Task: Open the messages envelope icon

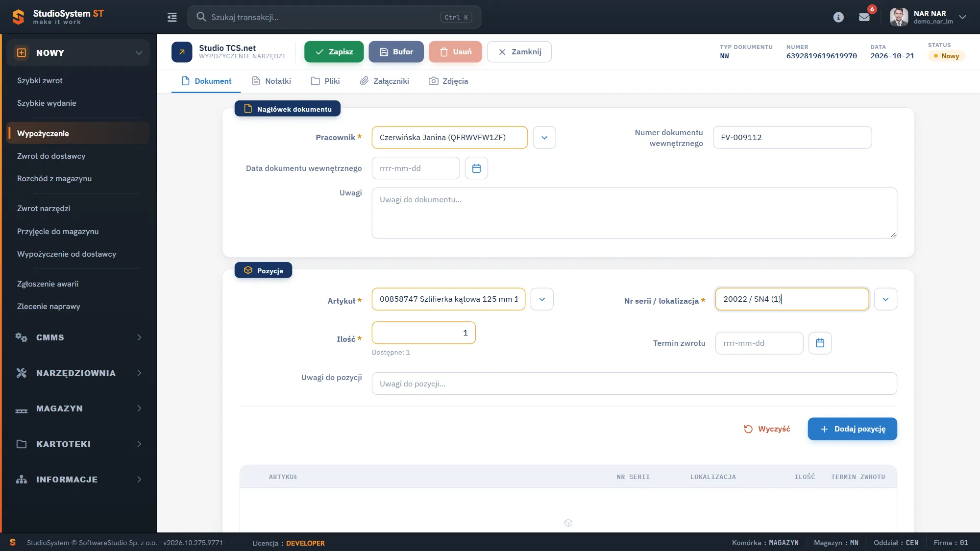Action: pos(864,17)
